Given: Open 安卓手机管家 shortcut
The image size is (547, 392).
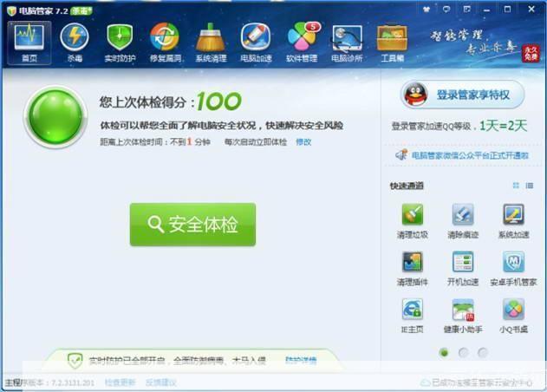Looking at the screenshot, I should 513,269.
